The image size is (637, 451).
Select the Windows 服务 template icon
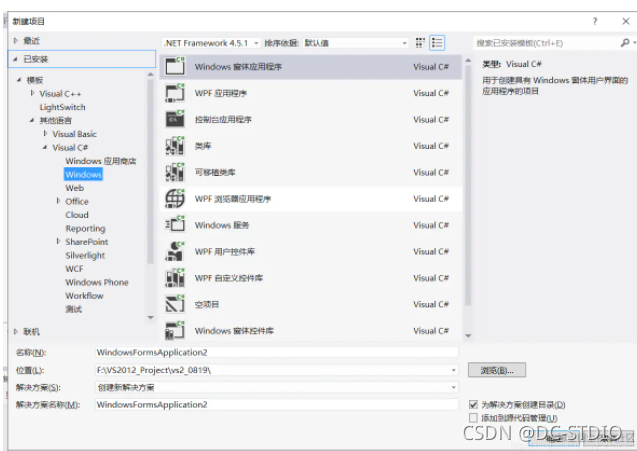(175, 225)
